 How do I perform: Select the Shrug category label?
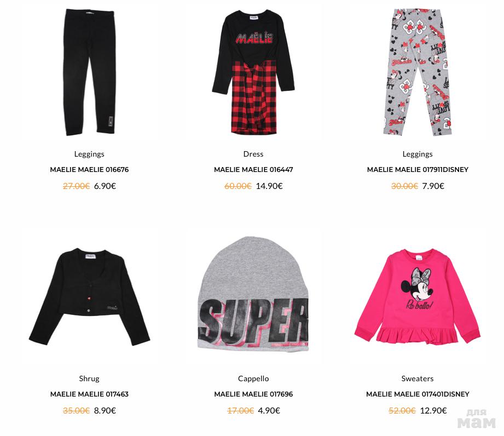pyautogui.click(x=89, y=378)
